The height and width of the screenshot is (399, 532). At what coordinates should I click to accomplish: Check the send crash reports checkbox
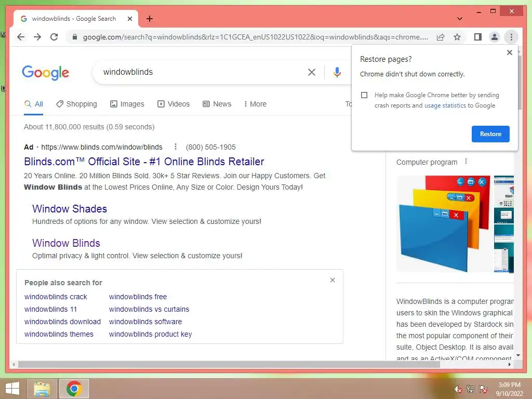coord(364,95)
